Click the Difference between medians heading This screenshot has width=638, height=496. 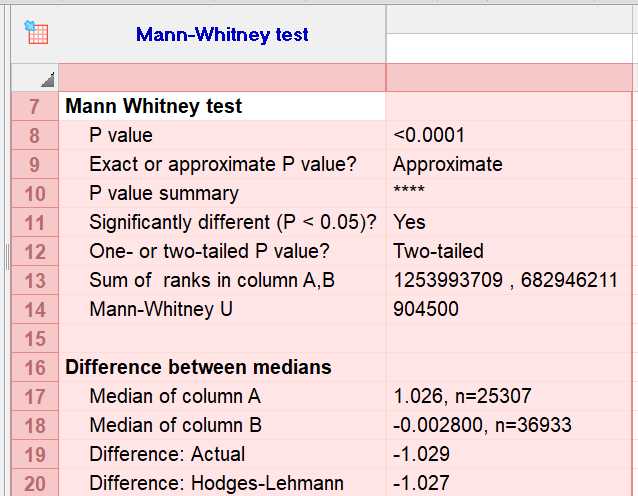tap(198, 367)
